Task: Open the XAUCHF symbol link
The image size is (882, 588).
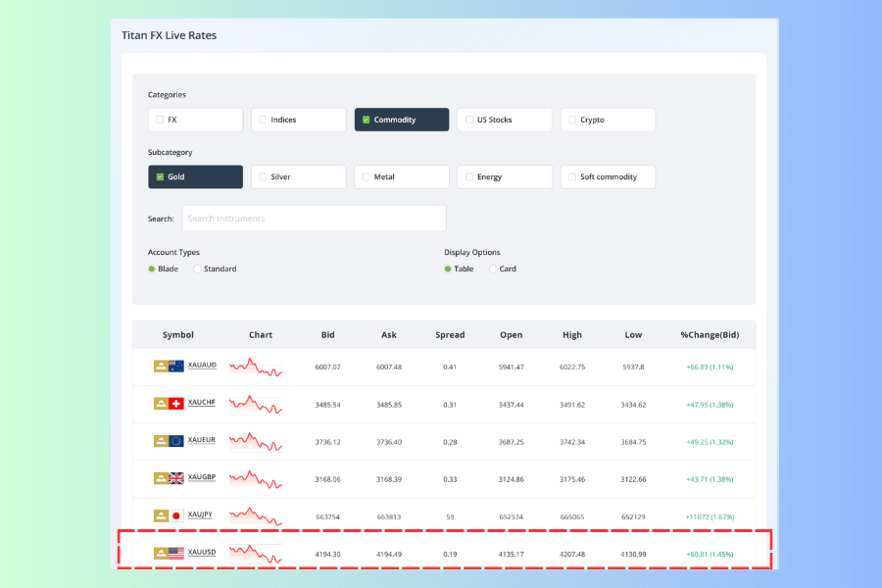Action: [201, 403]
